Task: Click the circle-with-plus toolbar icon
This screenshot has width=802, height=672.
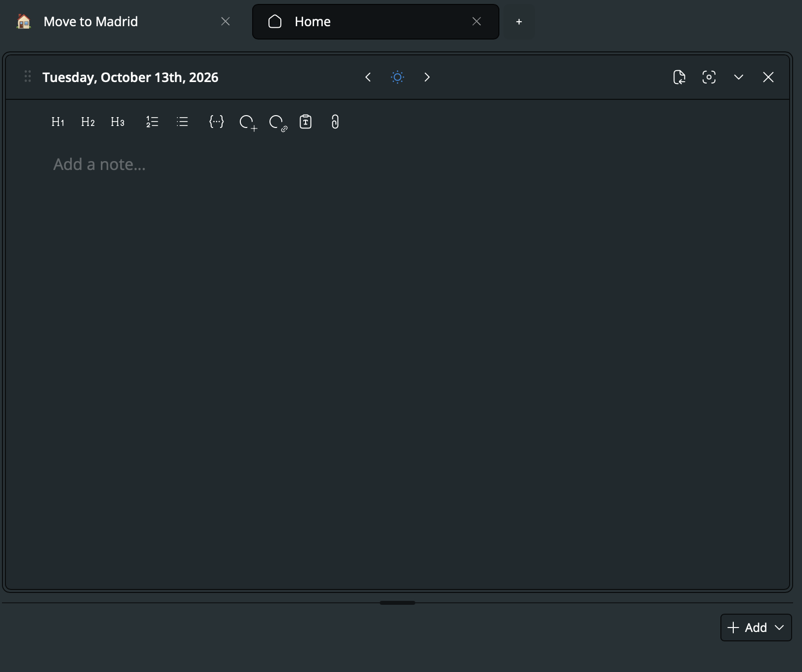Action: coord(248,123)
